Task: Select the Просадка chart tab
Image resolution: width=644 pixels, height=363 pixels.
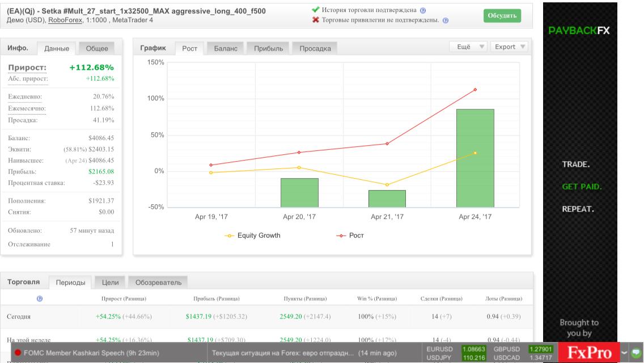Action: pyautogui.click(x=315, y=48)
